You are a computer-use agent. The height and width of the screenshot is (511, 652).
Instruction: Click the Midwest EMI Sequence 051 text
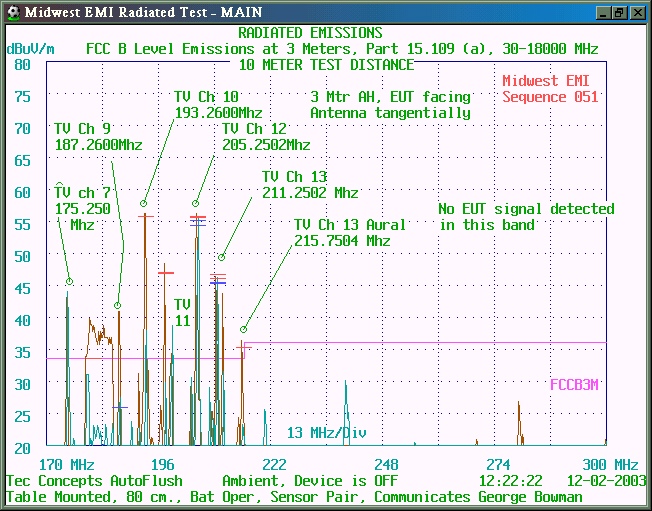click(x=550, y=89)
